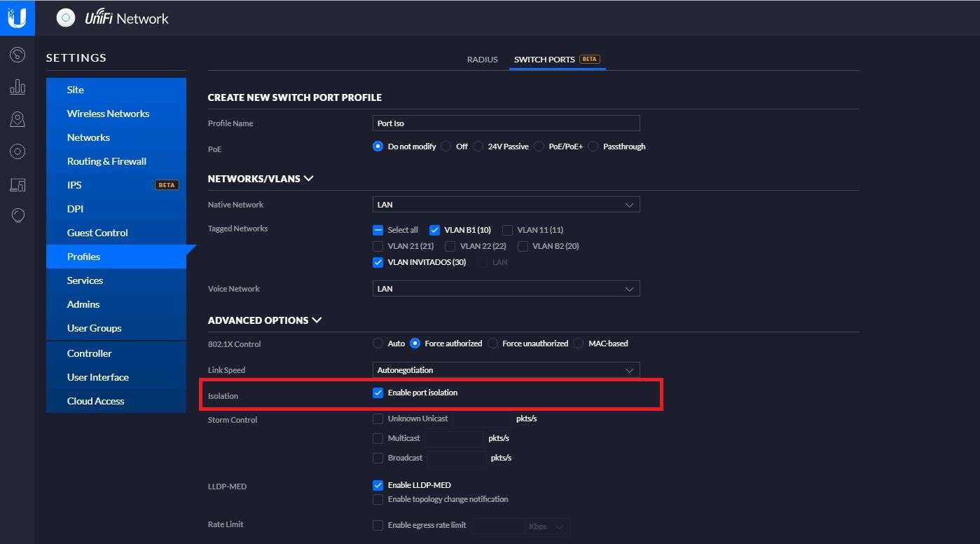The width and height of the screenshot is (980, 544).
Task: Click the Ubiquiti logo icon
Action: coord(17,18)
